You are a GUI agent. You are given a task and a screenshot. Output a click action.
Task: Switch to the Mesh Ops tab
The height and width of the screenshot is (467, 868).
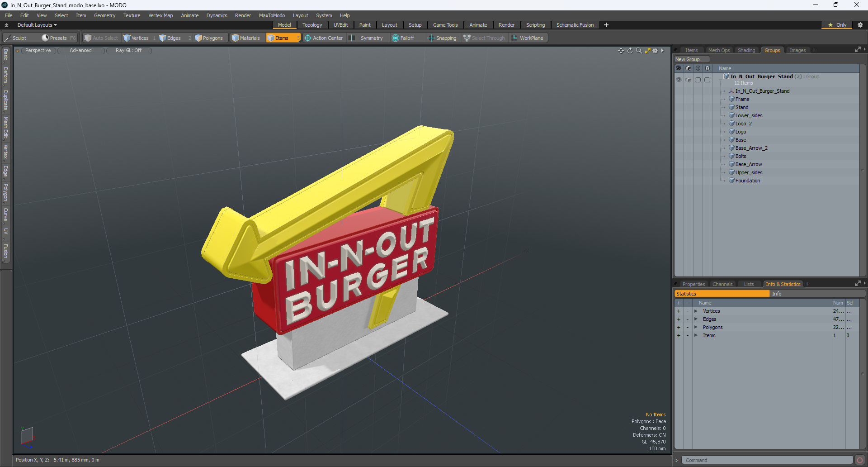pyautogui.click(x=719, y=50)
